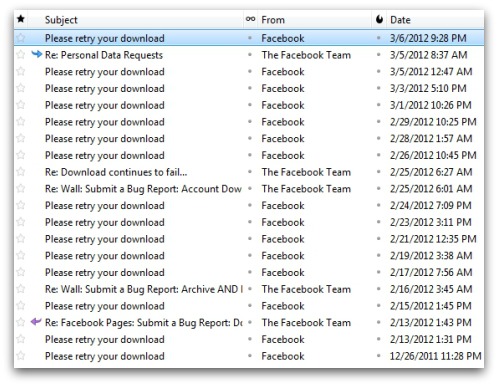Select the message dated 2/23/2012 3:11 PM
498x386 pixels.
click(x=249, y=222)
